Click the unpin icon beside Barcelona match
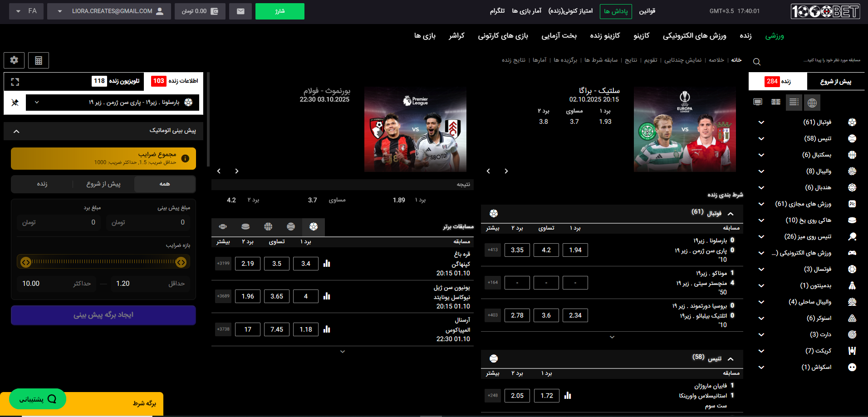This screenshot has height=417, width=868. pos(15,103)
